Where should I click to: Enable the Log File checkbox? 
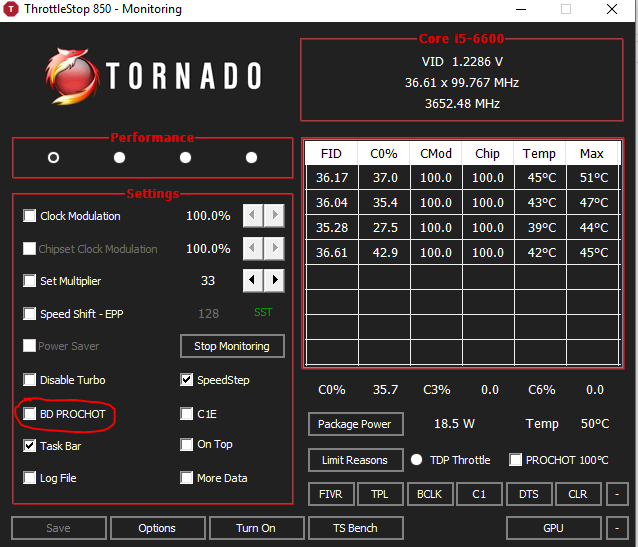(x=29, y=478)
